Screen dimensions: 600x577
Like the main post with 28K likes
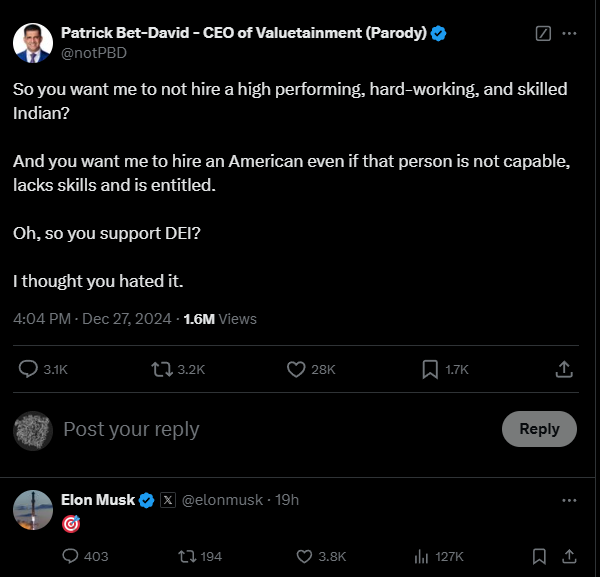296,370
